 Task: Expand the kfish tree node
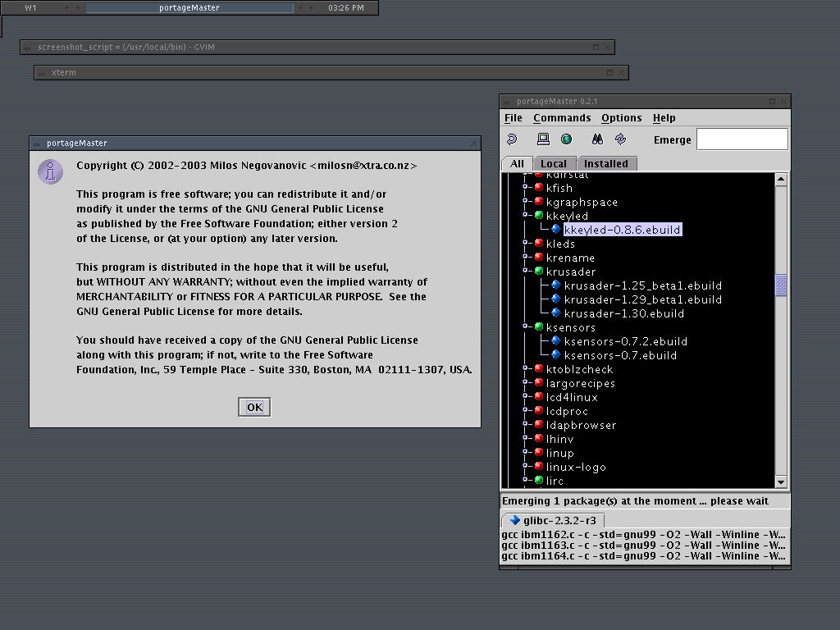[x=525, y=187]
